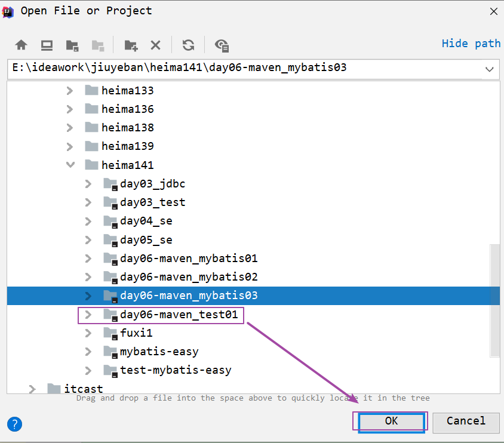Click into the path text field
Screen dimensions: 504x443
(x=239, y=68)
